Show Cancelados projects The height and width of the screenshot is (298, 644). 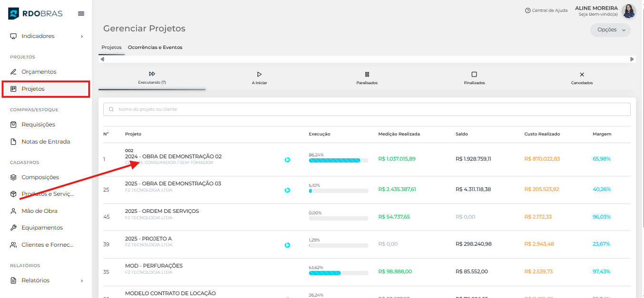582,78
